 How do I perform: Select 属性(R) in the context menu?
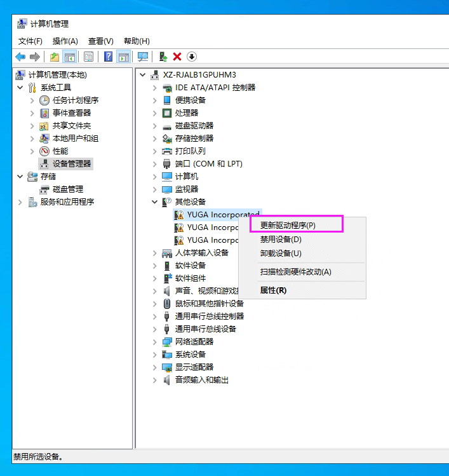273,290
